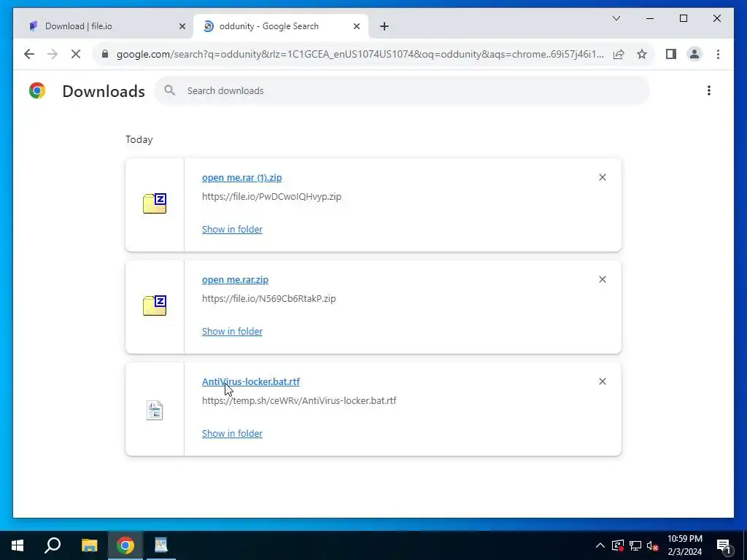Open the Chrome profile menu

point(694,54)
